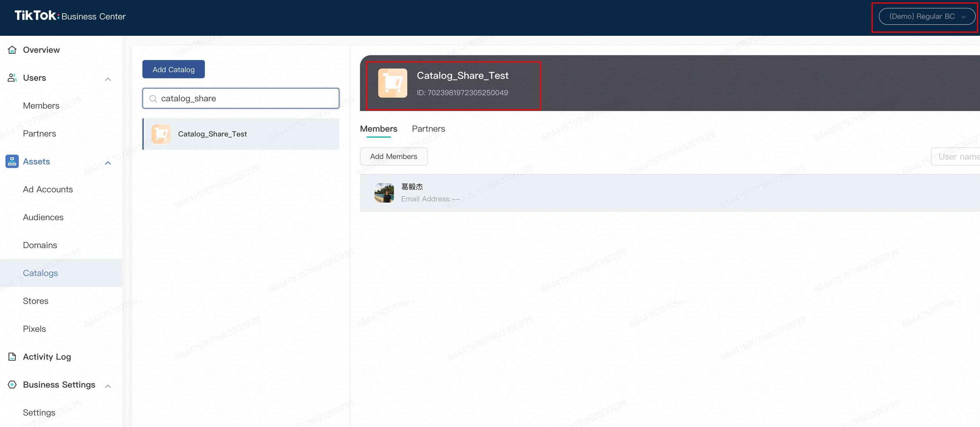Viewport: 980px width, 427px height.
Task: Go to Stores in the Assets section
Action: click(35, 301)
